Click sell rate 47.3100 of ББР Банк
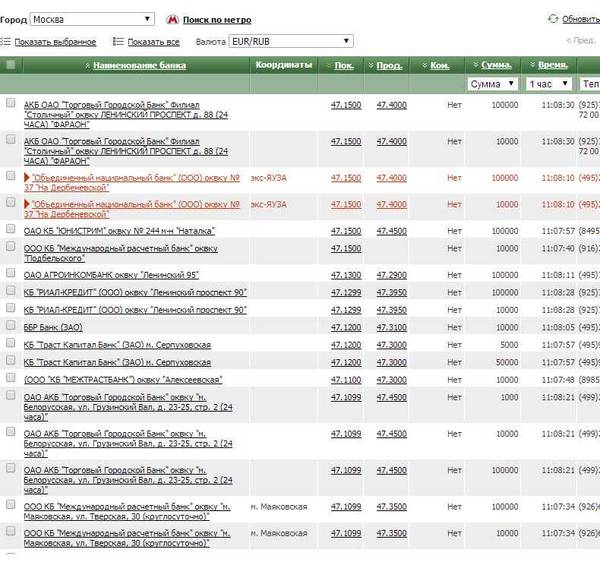Viewport: 600px width, 565px height. 391,327
